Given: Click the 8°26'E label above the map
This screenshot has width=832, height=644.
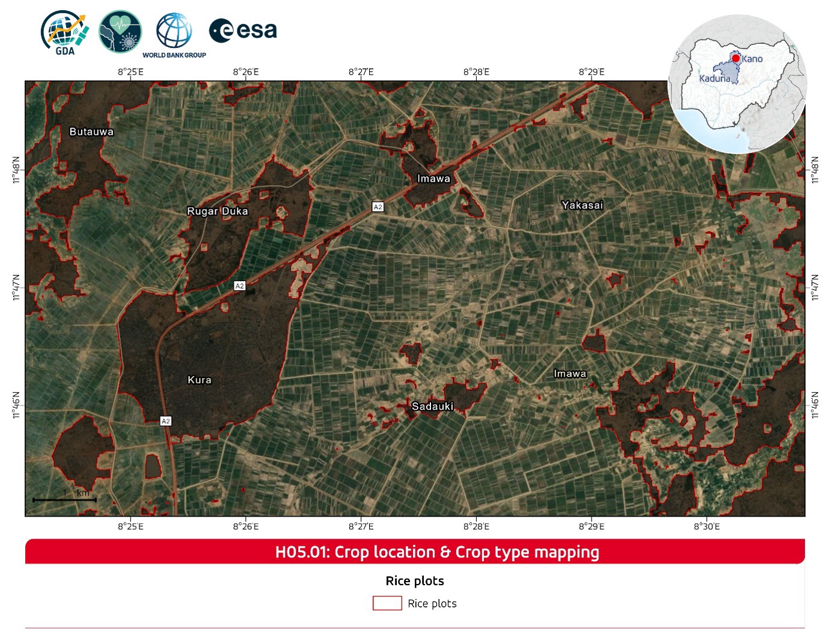Looking at the screenshot, I should coord(246,72).
